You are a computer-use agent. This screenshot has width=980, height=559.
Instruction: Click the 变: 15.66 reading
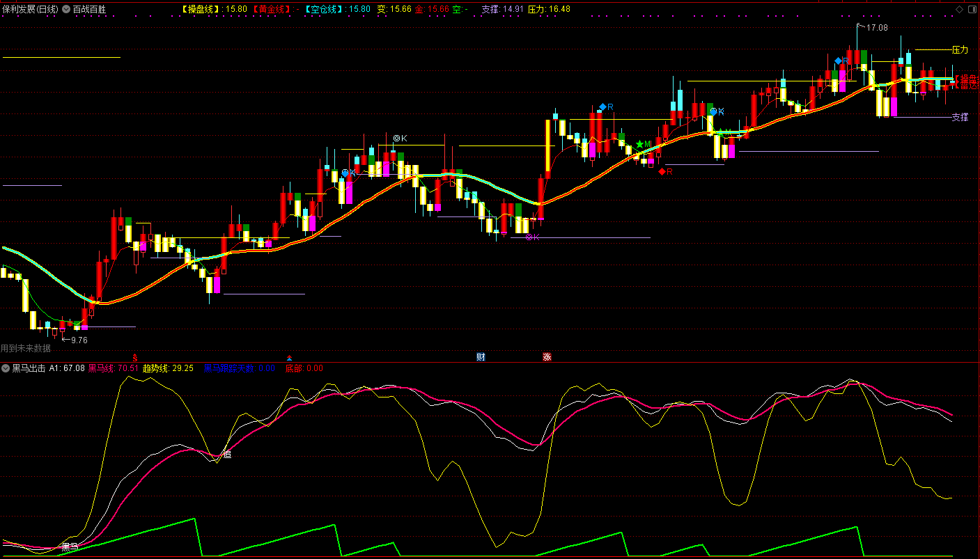[x=394, y=9]
